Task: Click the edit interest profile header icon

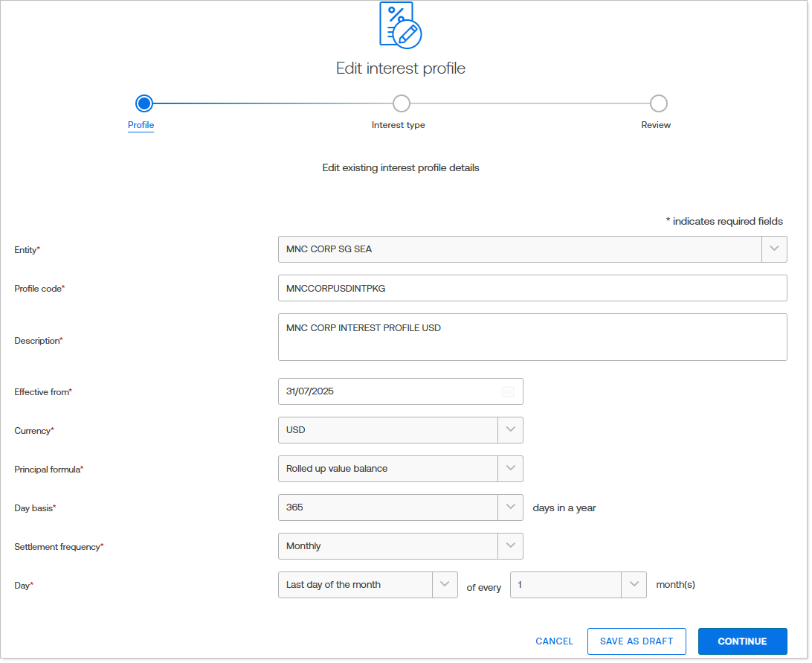Action: 400,25
